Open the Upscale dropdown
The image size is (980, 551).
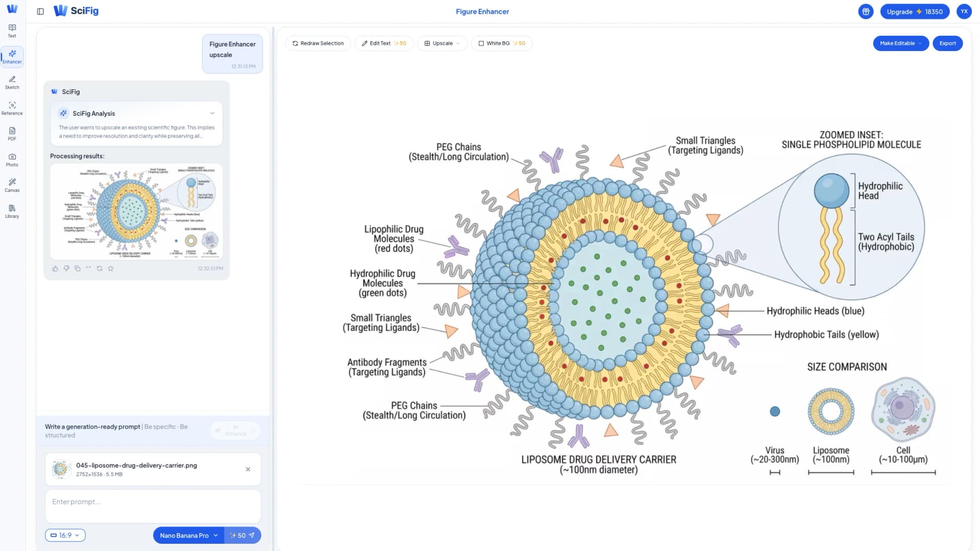click(442, 43)
